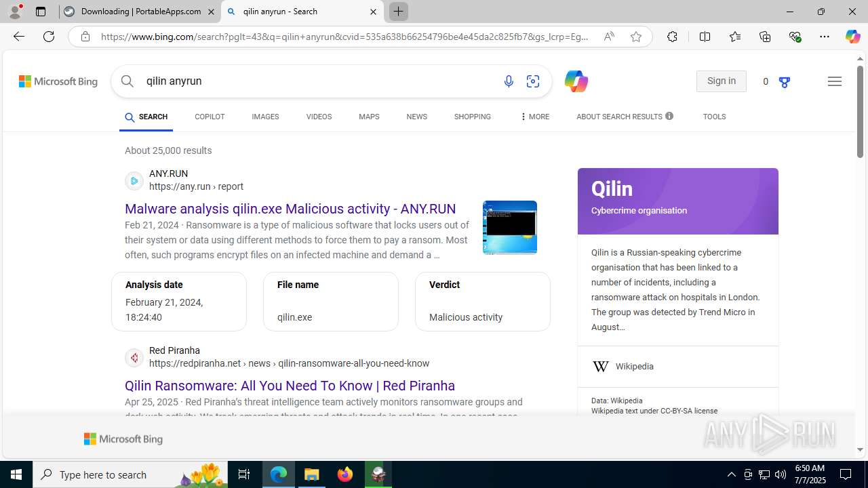Screen dimensions: 868x488
Task: Open Edge Settings and more menu
Action: (x=825, y=37)
